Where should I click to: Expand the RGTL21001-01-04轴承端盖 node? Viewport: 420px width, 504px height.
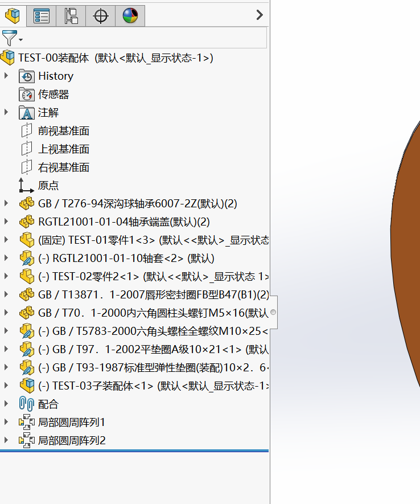pyautogui.click(x=6, y=222)
